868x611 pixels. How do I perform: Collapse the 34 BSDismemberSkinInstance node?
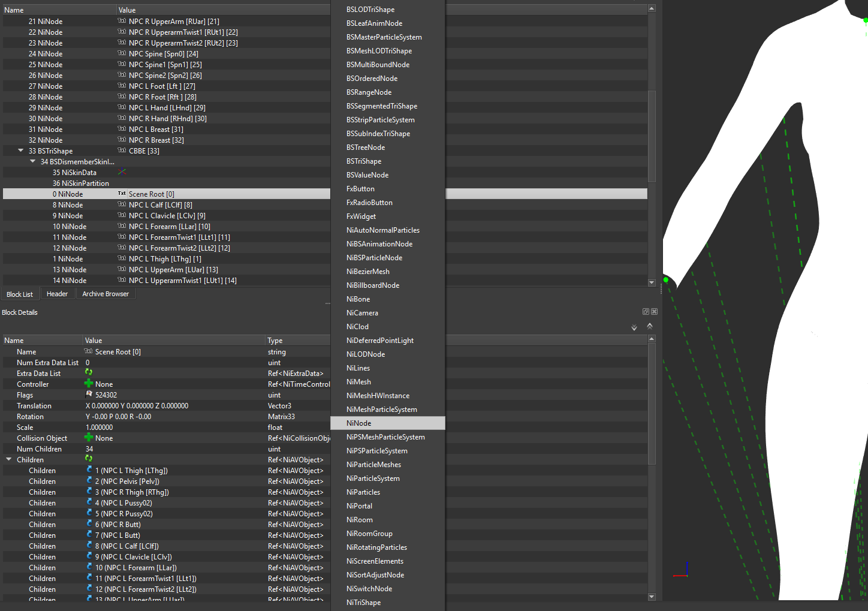tap(33, 161)
